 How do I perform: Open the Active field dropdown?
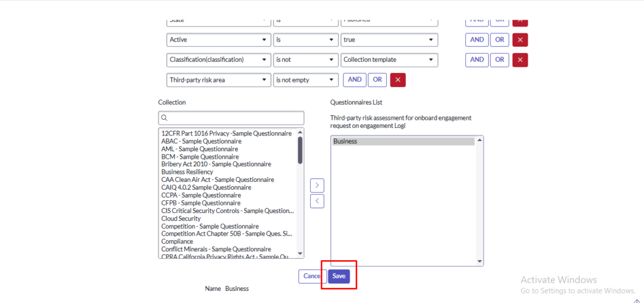(218, 40)
